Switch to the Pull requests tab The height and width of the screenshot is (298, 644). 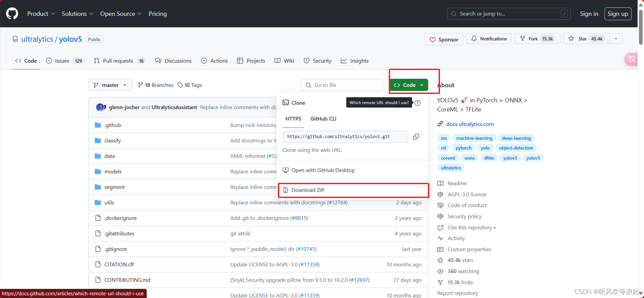pyautogui.click(x=119, y=61)
